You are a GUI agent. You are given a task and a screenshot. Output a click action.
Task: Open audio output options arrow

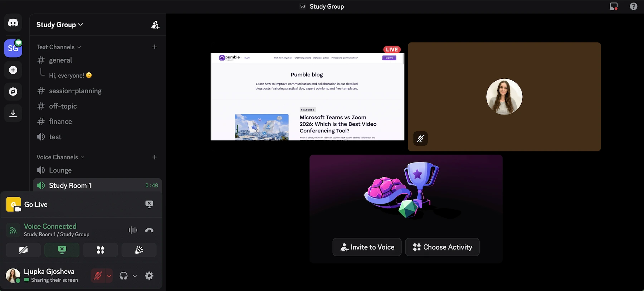pos(135,276)
